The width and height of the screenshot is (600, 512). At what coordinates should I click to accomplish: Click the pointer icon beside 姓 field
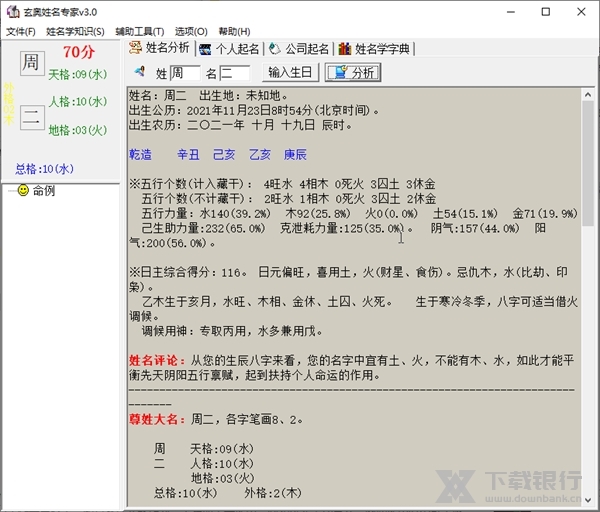point(140,71)
